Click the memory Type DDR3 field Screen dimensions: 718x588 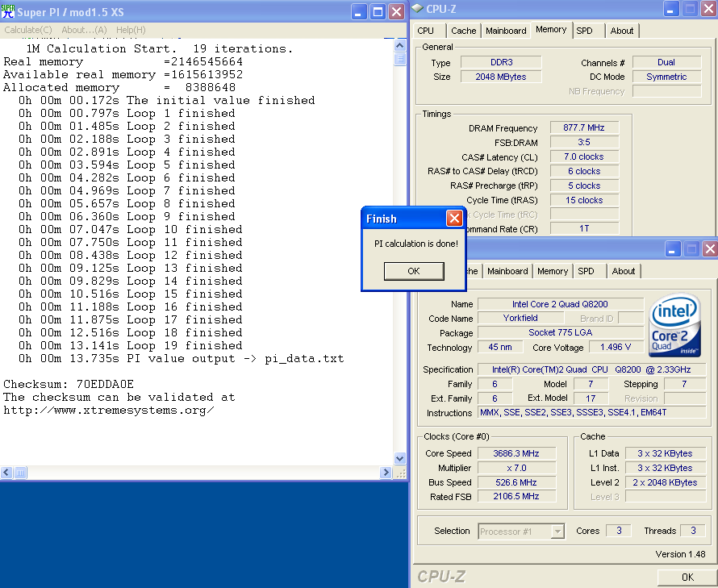[x=501, y=62]
